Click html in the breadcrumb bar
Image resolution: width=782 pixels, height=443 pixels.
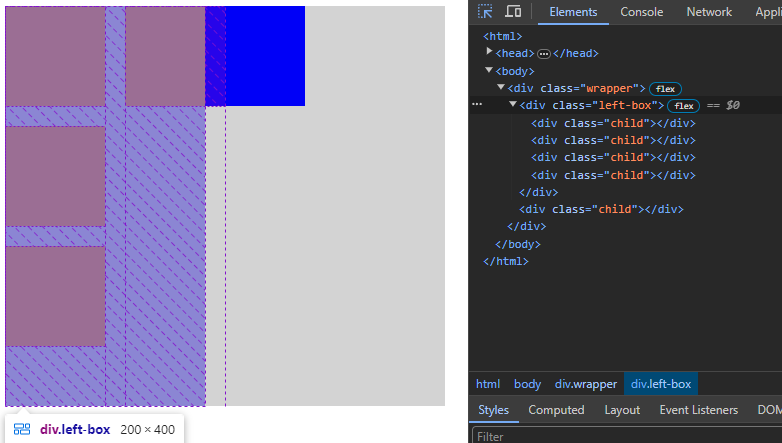(x=488, y=384)
